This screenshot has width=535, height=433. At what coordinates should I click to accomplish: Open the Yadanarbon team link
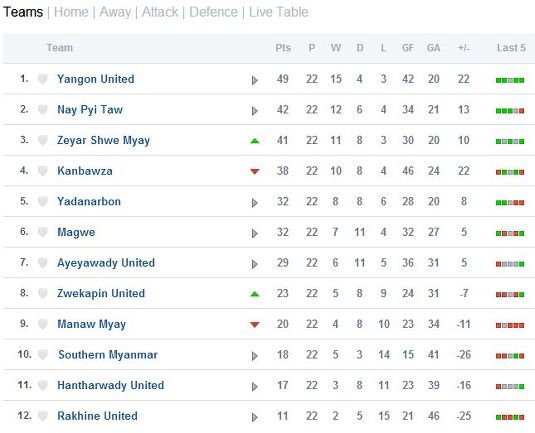[x=89, y=201]
